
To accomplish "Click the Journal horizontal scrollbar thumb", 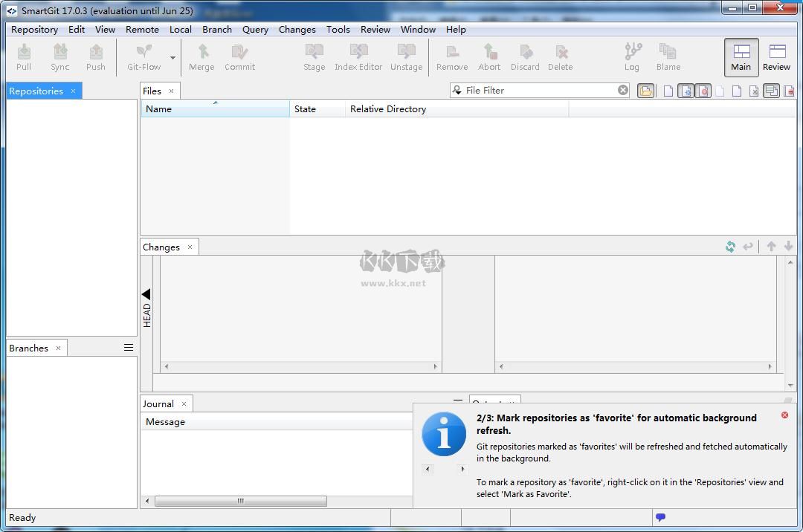I will (x=240, y=501).
